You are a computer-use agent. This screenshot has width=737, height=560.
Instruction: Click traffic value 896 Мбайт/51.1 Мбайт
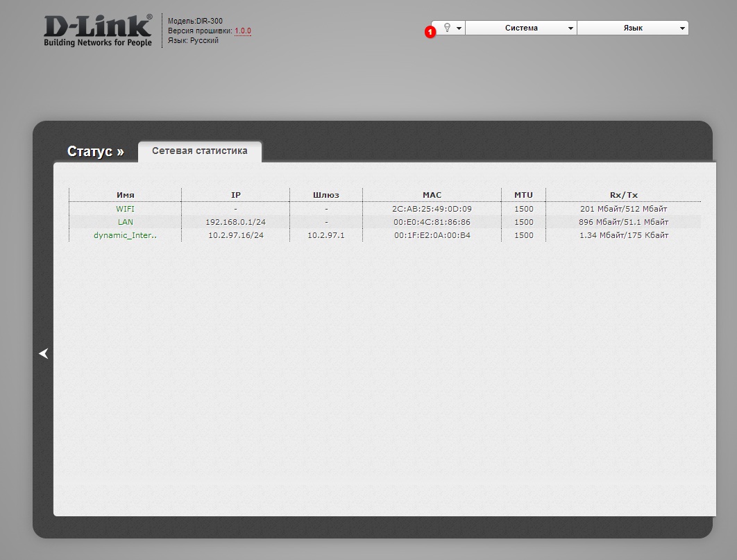pos(624,222)
